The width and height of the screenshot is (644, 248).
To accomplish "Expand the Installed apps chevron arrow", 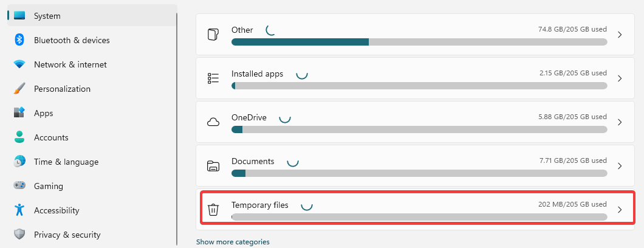I will coord(620,78).
